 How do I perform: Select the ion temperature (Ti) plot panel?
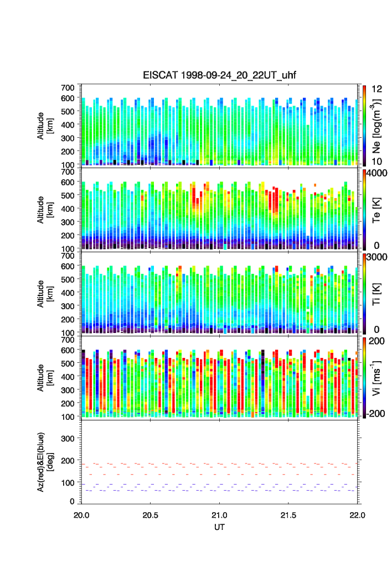(220, 293)
